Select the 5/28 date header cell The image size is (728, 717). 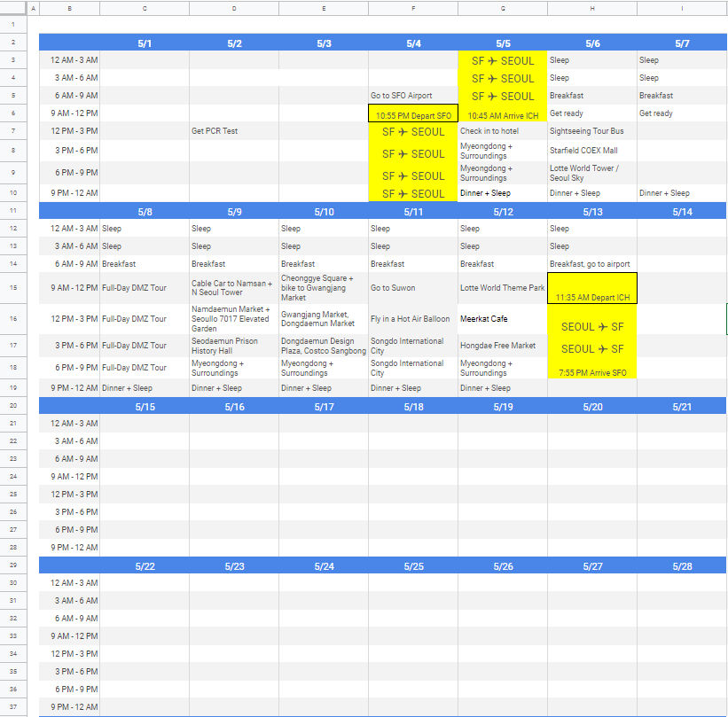point(682,566)
